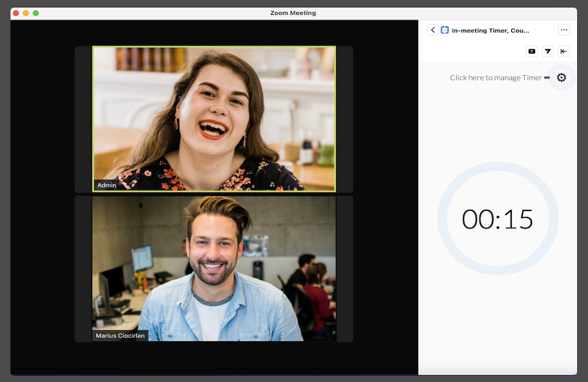
Task: Click the send app invitation arrow icon
Action: point(548,51)
